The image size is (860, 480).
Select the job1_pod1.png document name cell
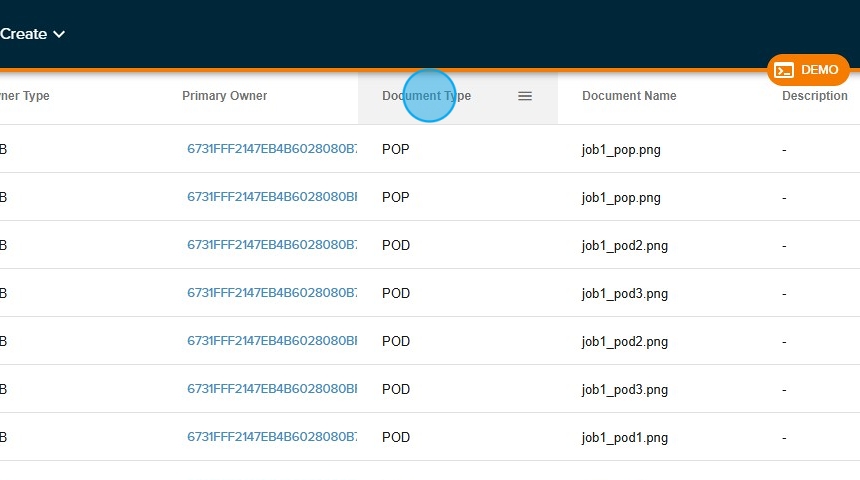click(x=624, y=438)
